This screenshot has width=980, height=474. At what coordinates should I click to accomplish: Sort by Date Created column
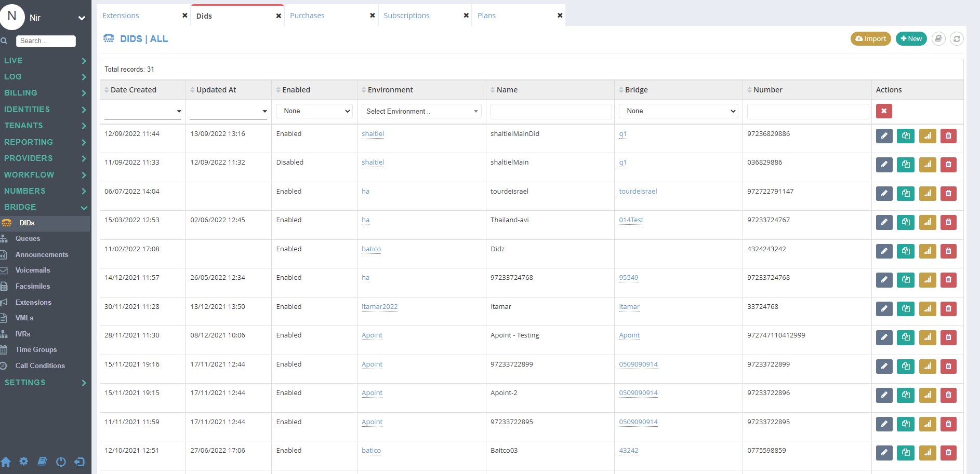[x=133, y=90]
